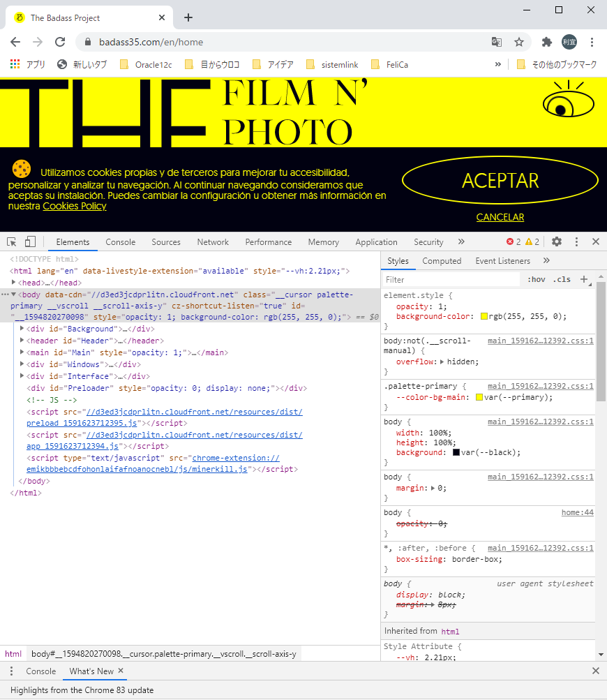Open the Chrome profile avatar
607x700 pixels.
[x=569, y=42]
